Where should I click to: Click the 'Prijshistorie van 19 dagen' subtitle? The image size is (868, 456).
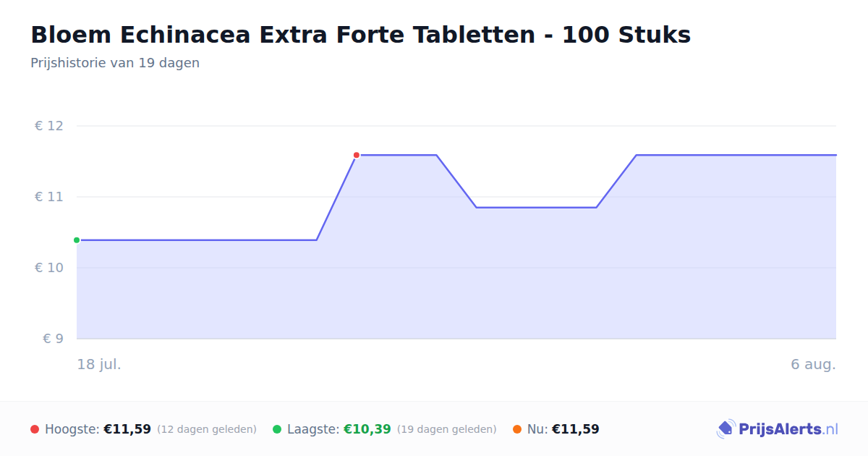pyautogui.click(x=115, y=63)
